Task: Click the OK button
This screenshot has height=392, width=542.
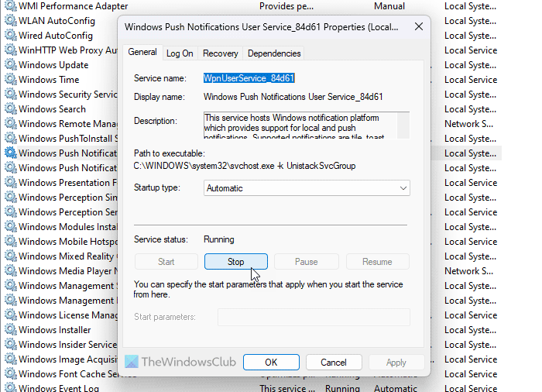Action: [x=271, y=363]
